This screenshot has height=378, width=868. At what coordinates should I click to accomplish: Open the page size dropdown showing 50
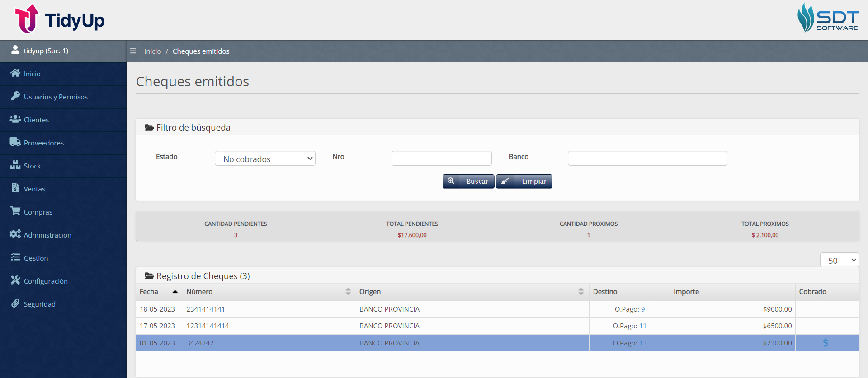click(840, 260)
